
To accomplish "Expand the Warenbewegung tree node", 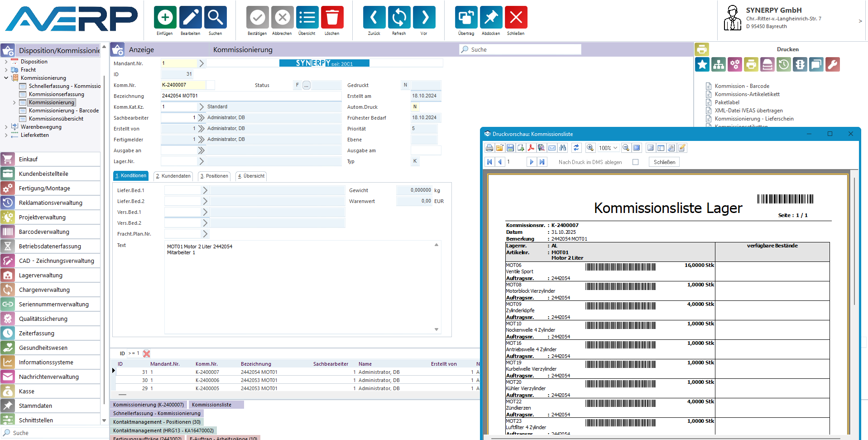I will (6, 127).
